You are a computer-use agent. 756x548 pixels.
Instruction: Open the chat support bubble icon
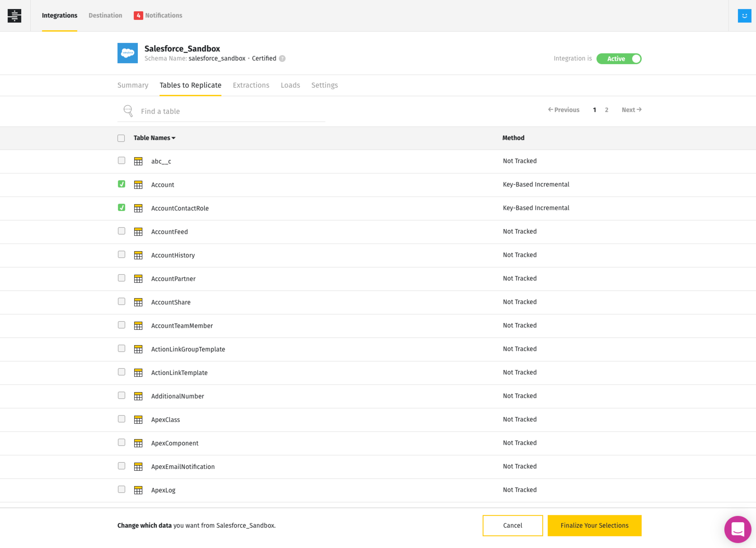737,529
